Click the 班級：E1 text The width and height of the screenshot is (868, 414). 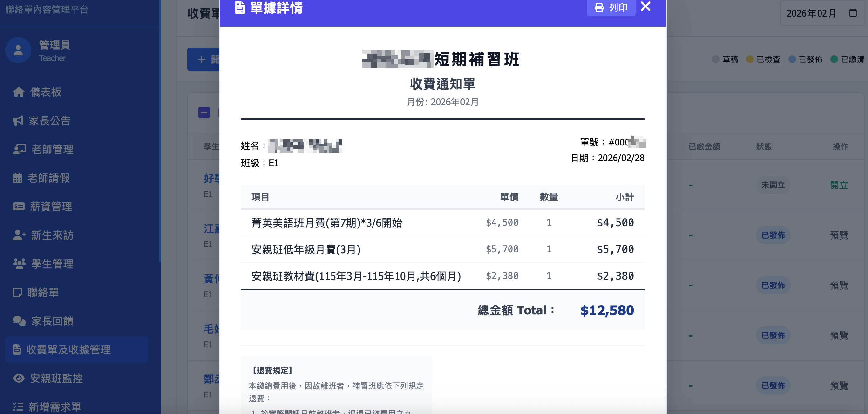tap(260, 163)
